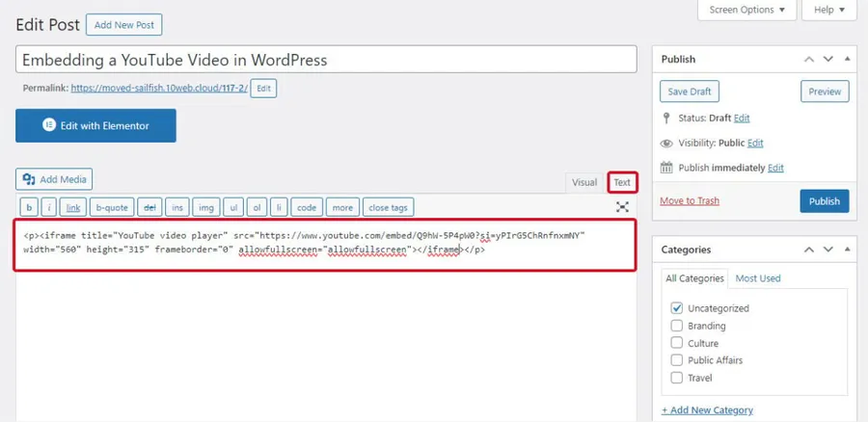This screenshot has height=422, width=868.
Task: Switch to Visual editor tab
Action: 584,182
